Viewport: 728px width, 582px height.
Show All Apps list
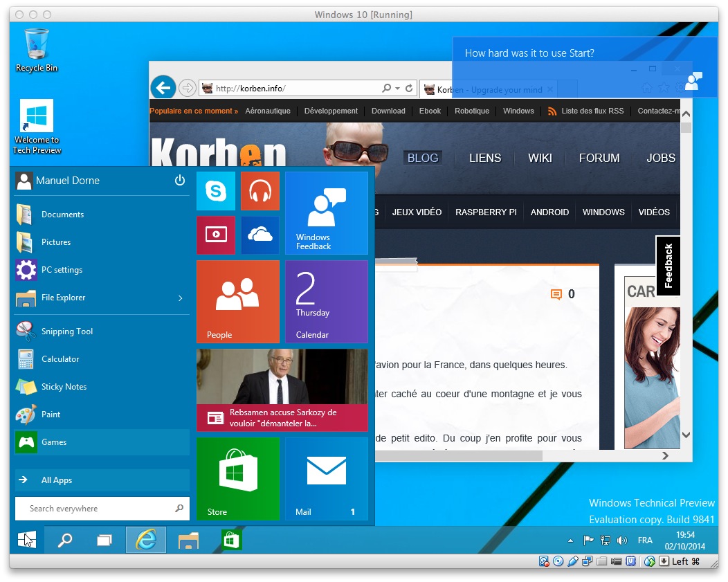[102, 480]
